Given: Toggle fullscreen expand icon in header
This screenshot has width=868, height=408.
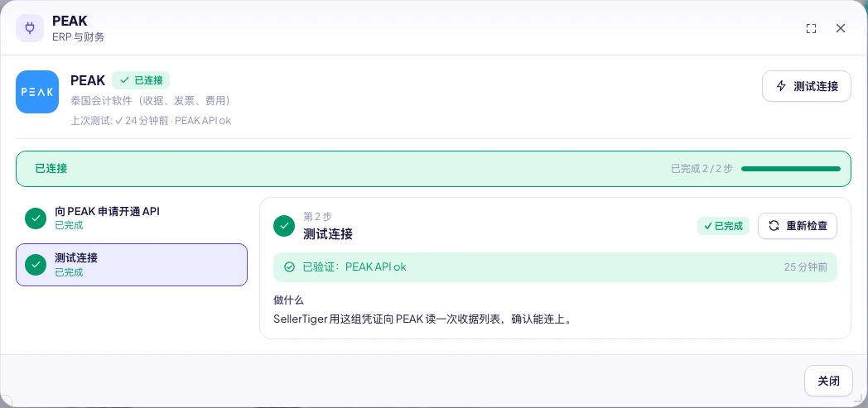Looking at the screenshot, I should click(x=811, y=29).
